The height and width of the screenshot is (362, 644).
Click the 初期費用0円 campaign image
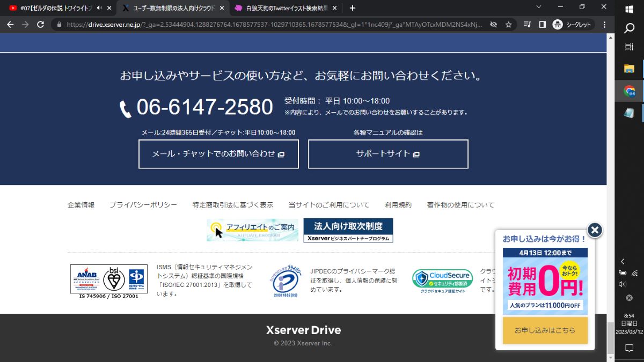(x=545, y=281)
